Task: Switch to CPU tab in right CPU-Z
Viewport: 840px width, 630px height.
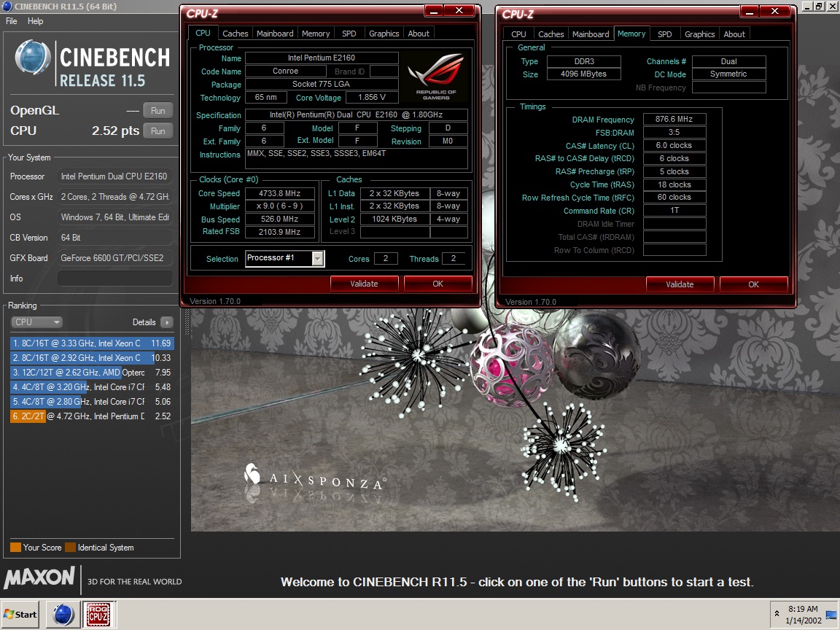Action: (x=518, y=34)
